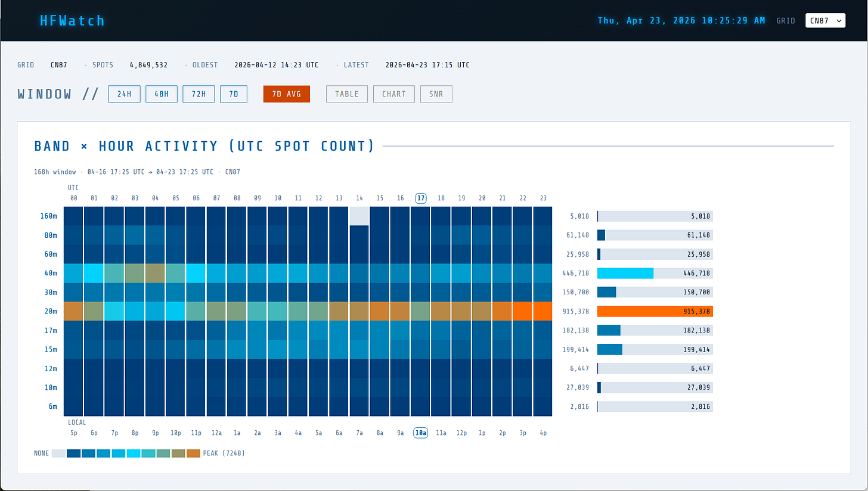Click the cyan 40m total bar

(x=625, y=273)
